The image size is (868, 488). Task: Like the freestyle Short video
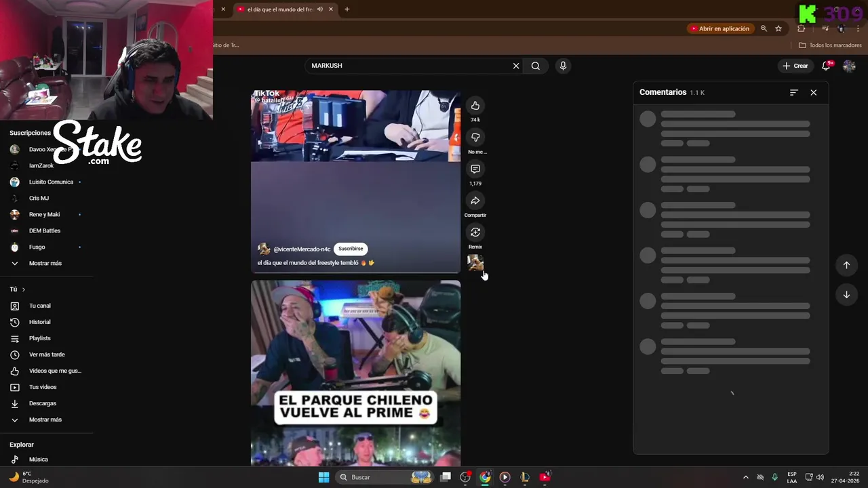(x=475, y=106)
